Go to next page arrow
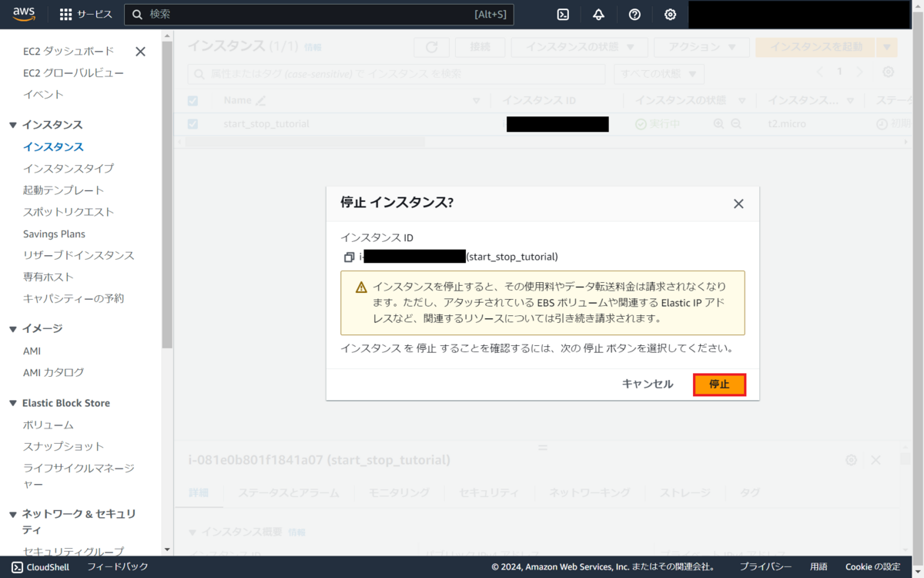Image resolution: width=924 pixels, height=578 pixels. [859, 72]
